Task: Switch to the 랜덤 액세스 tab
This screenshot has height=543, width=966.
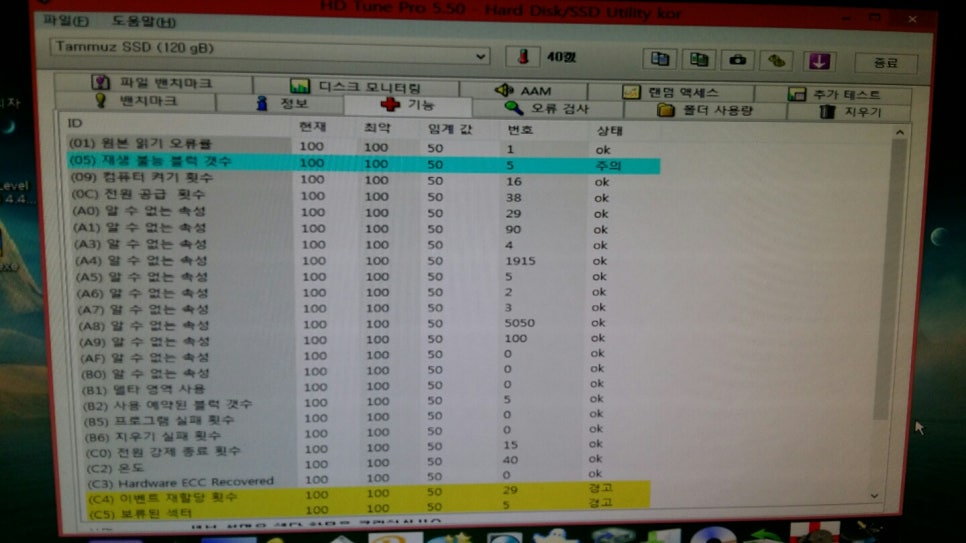Action: [670, 92]
